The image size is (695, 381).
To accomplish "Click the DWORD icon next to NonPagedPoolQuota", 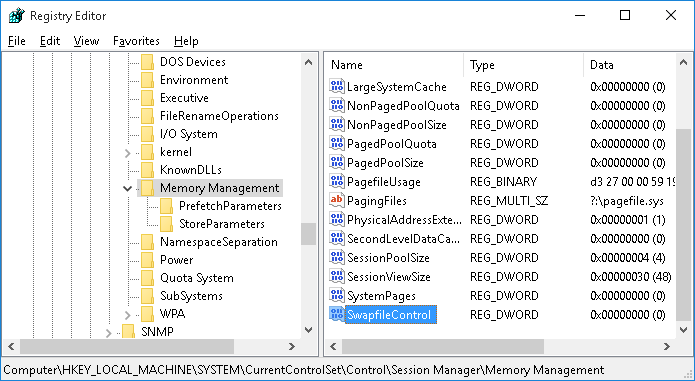I will point(337,105).
